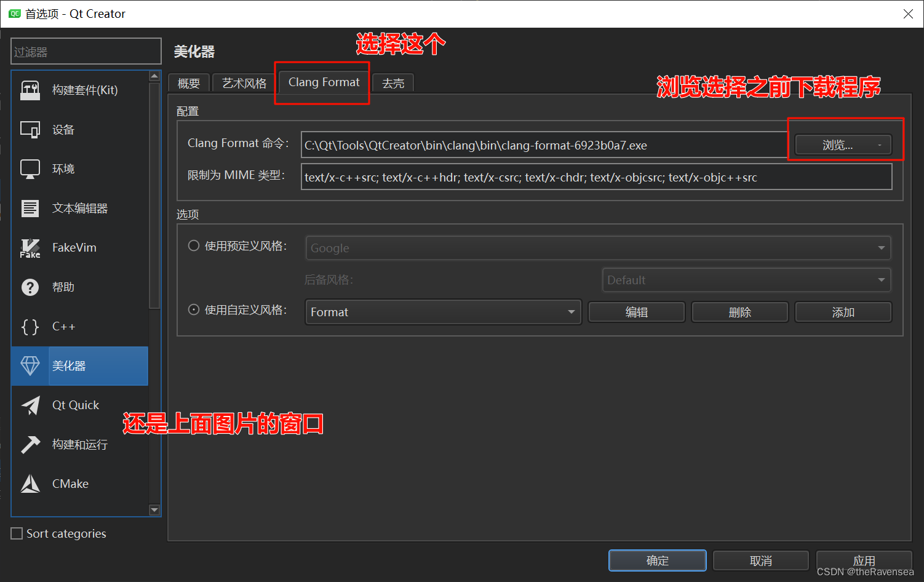Click the Clang Format command path field
924x582 pixels.
(x=545, y=145)
